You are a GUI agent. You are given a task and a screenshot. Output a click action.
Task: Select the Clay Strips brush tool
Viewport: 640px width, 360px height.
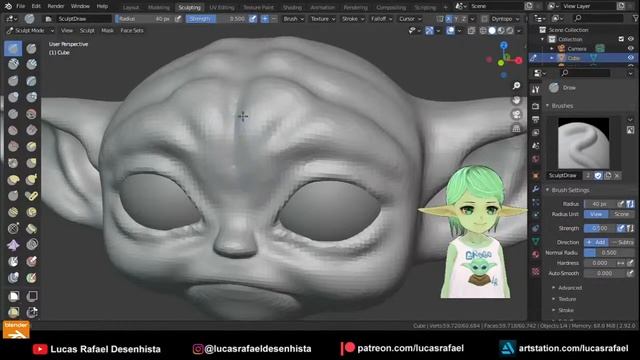point(31,64)
